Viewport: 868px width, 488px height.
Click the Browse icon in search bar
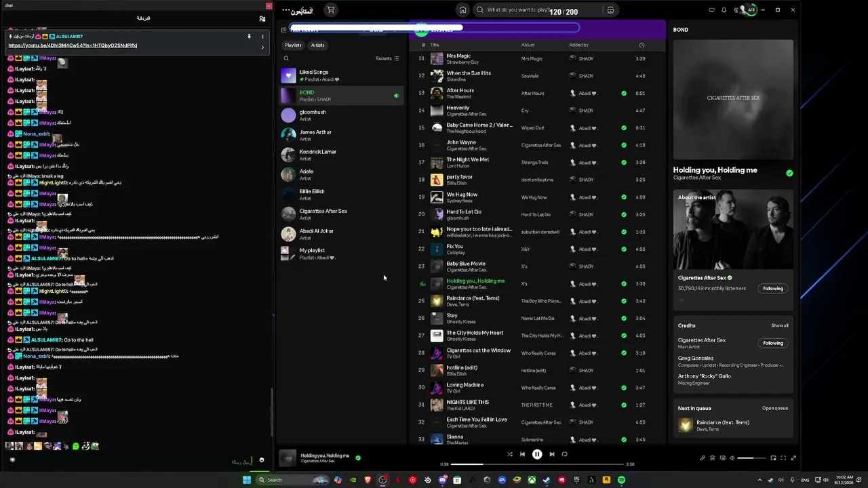(x=610, y=10)
